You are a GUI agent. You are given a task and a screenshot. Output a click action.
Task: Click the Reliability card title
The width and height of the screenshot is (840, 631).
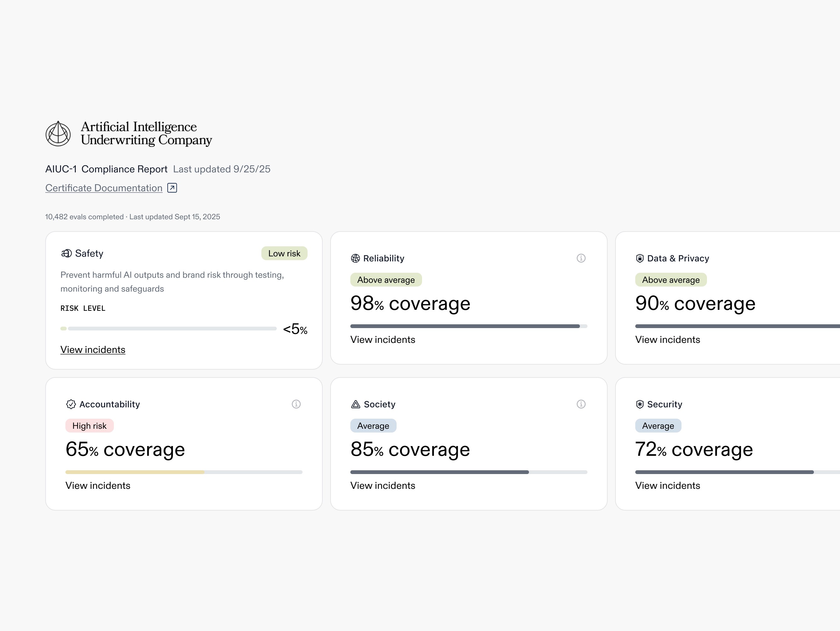tap(384, 258)
